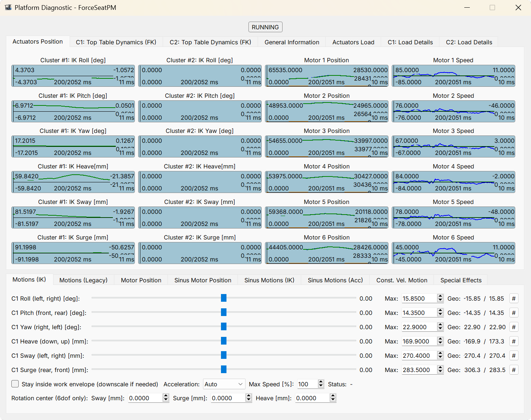This screenshot has height=420, width=531.
Task: Click the # button for C1 Roll
Action: (514, 298)
